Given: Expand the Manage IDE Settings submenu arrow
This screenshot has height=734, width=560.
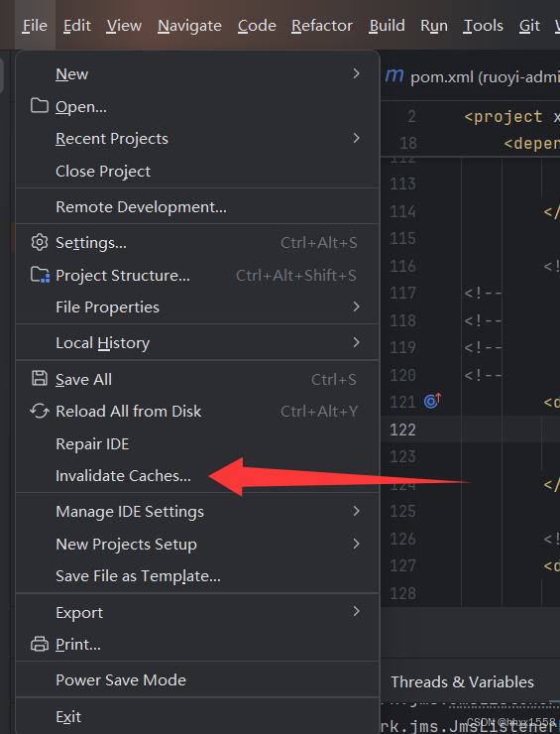Looking at the screenshot, I should (357, 511).
